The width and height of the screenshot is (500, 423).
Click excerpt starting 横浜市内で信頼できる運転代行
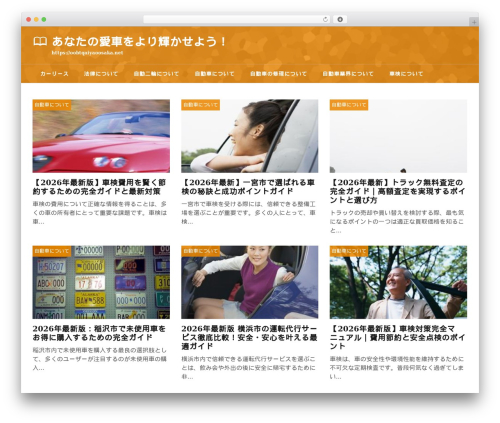[x=248, y=368]
